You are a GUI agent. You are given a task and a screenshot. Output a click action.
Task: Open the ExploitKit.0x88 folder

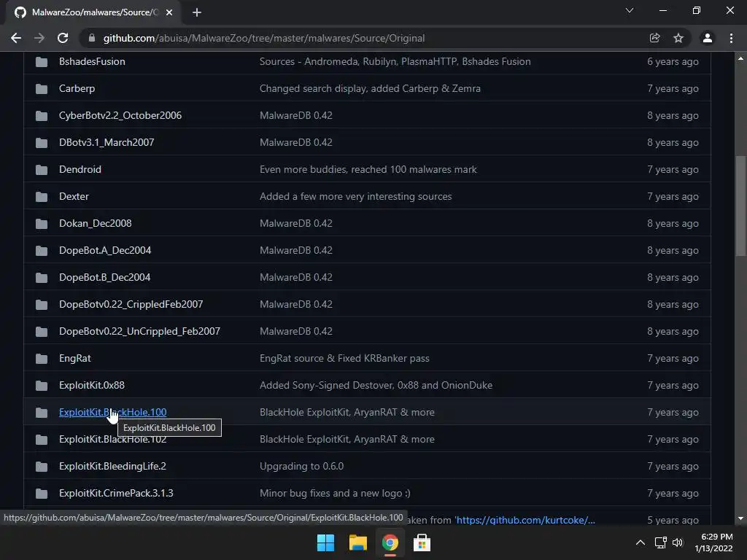[91, 385]
